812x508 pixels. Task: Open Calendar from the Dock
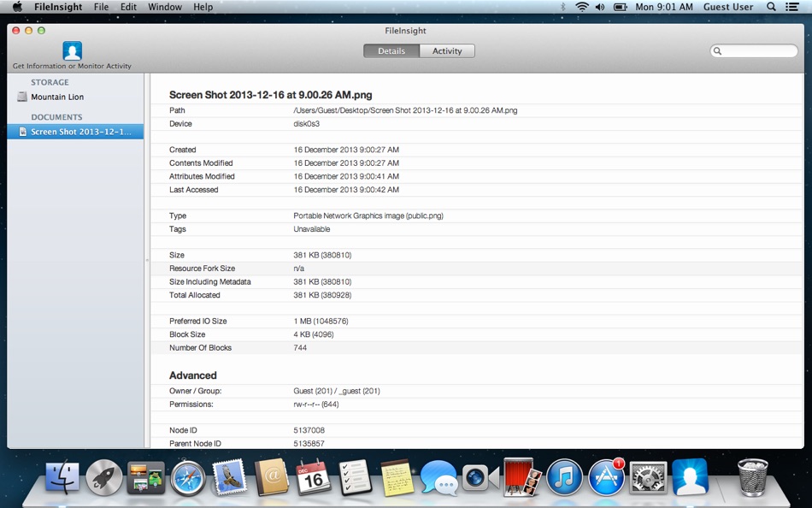coord(314,477)
